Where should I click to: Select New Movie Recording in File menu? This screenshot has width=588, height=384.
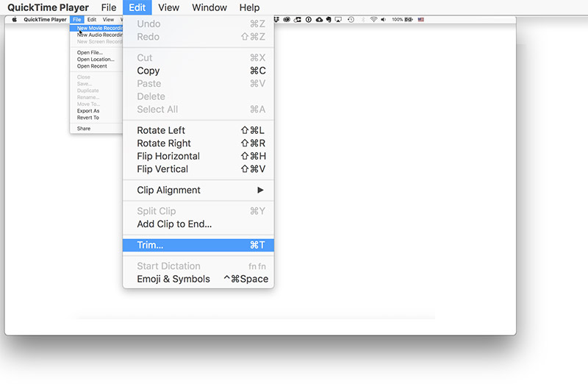point(96,28)
